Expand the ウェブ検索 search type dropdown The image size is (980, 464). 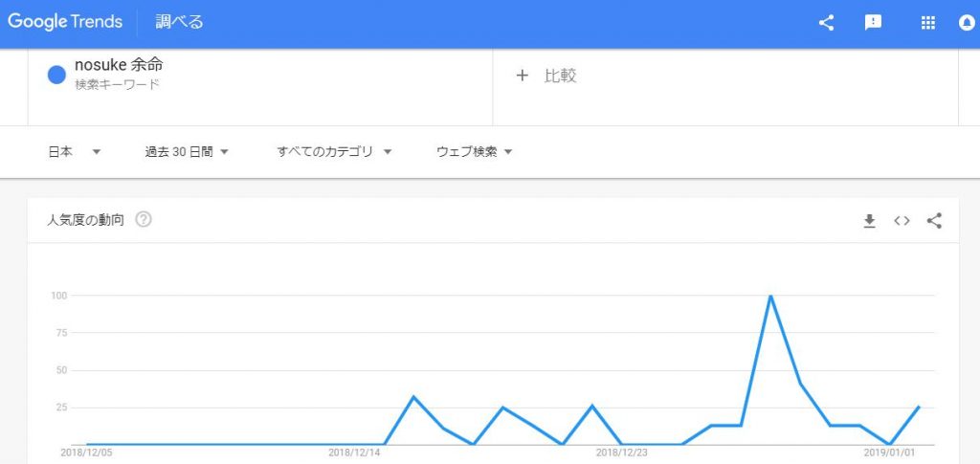tap(475, 151)
